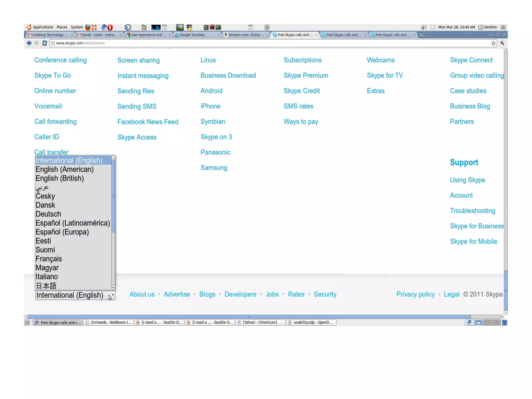This screenshot has width=532, height=399.
Task: Reload the Skype page
Action: (x=44, y=43)
